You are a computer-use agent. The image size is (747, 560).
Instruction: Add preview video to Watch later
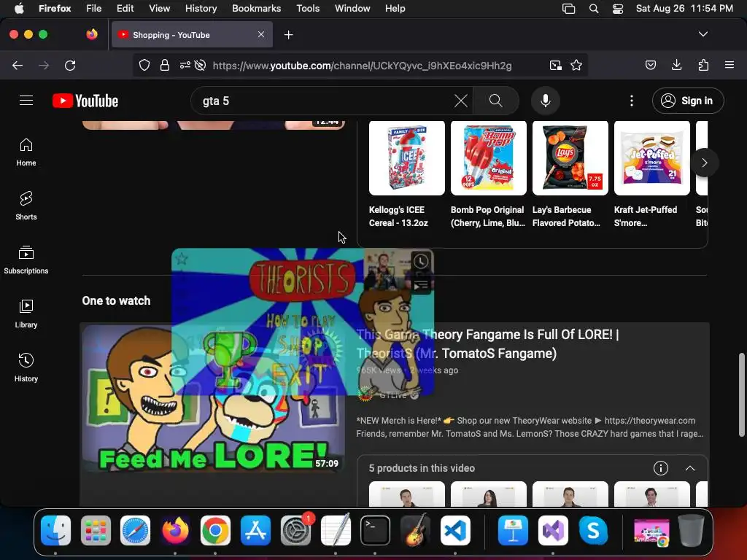(421, 262)
